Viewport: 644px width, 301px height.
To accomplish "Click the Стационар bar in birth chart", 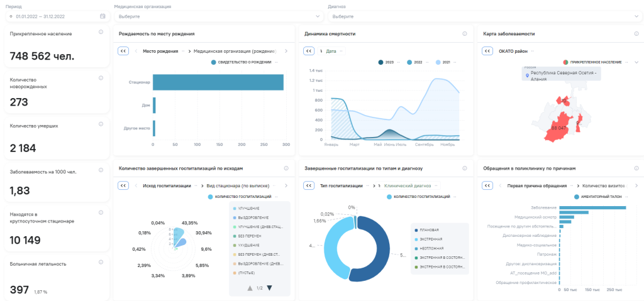I will point(218,82).
